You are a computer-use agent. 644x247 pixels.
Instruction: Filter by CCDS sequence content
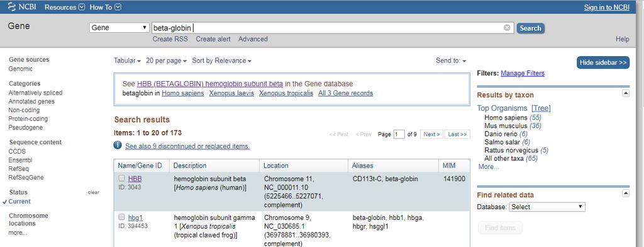coord(17,151)
